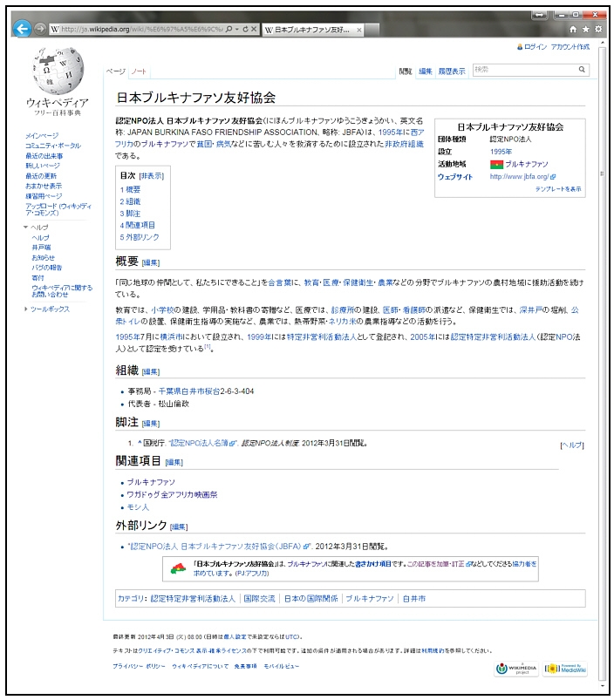Click the Powered by MediaWiki badge

click(563, 669)
